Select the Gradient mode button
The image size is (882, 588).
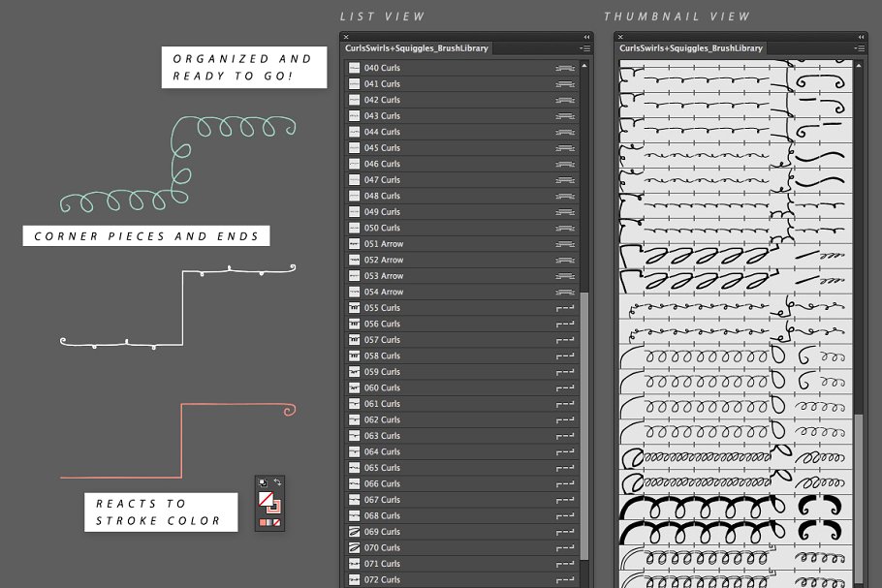[x=270, y=523]
